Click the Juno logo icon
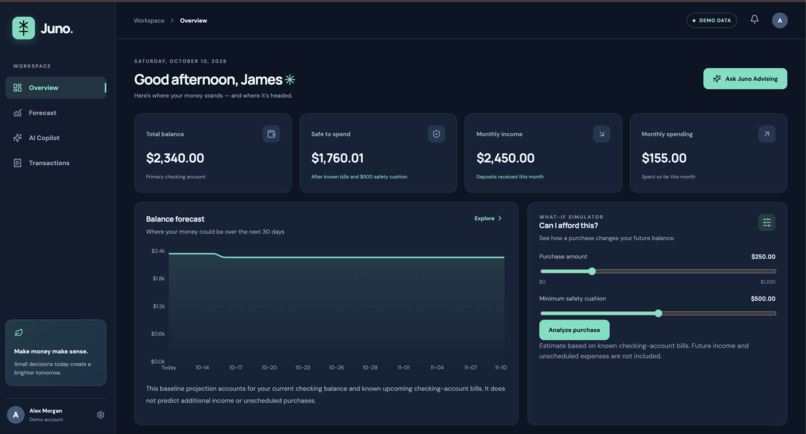Image resolution: width=806 pixels, height=434 pixels. pos(24,28)
